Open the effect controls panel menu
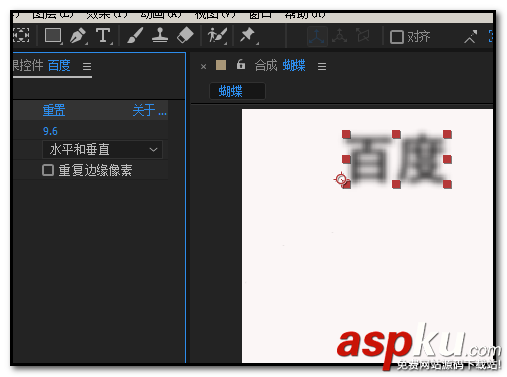 (87, 66)
